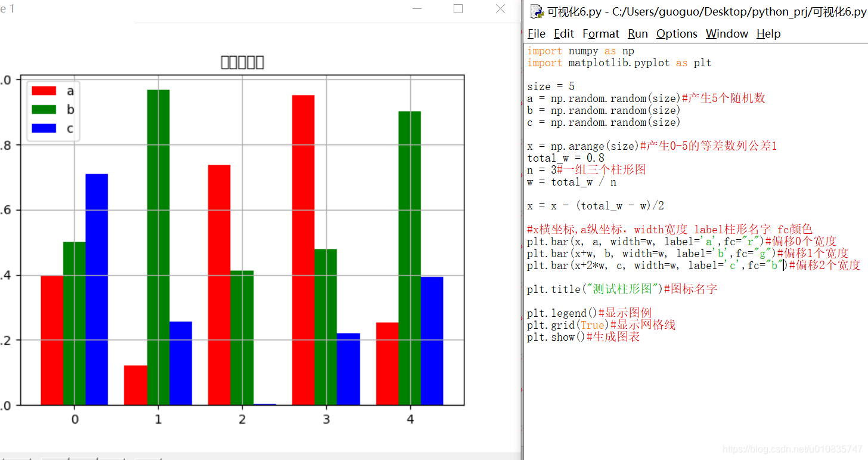
Task: Click the 'import numpy as np' code line
Action: point(581,51)
